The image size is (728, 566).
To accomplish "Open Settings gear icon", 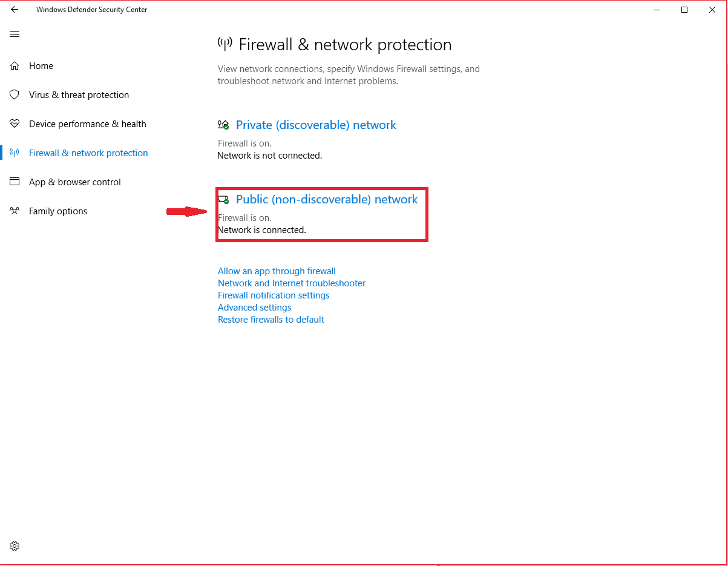I will click(x=15, y=546).
